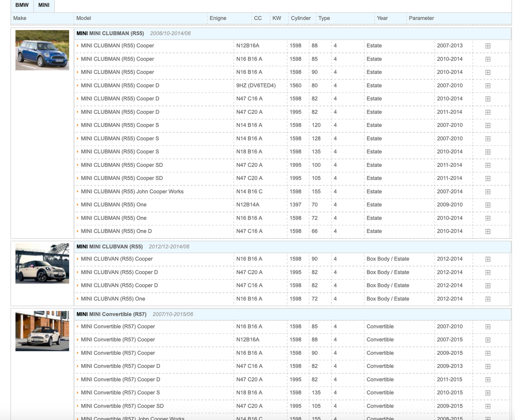The image size is (515, 420).
Task: Open plus icon for Convertible Cooper N12B16A
Action: point(488,340)
